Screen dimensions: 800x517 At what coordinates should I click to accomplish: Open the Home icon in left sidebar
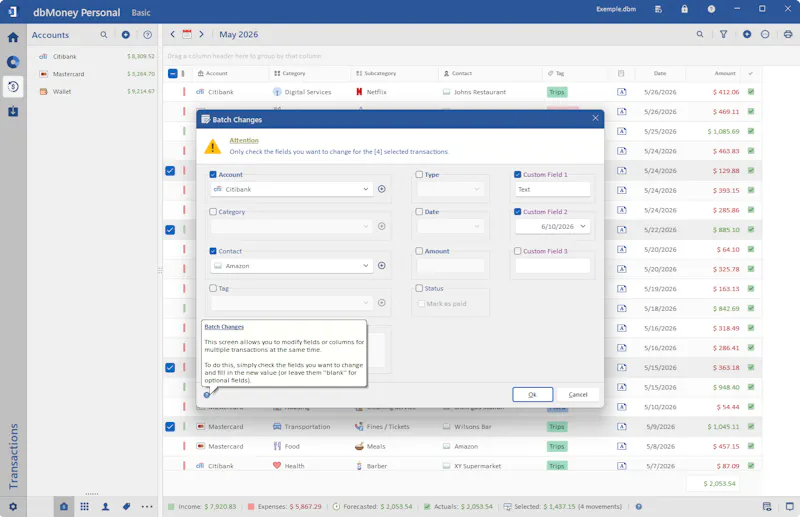[13, 37]
